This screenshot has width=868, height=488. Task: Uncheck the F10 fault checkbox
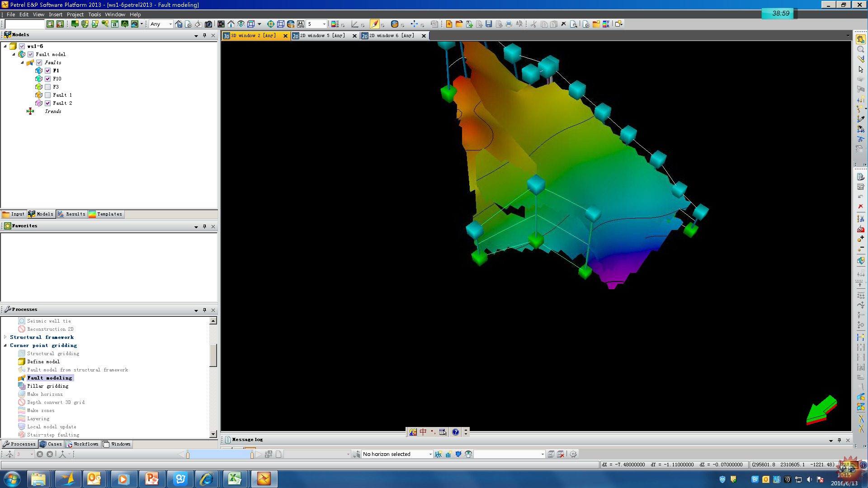[x=47, y=79]
